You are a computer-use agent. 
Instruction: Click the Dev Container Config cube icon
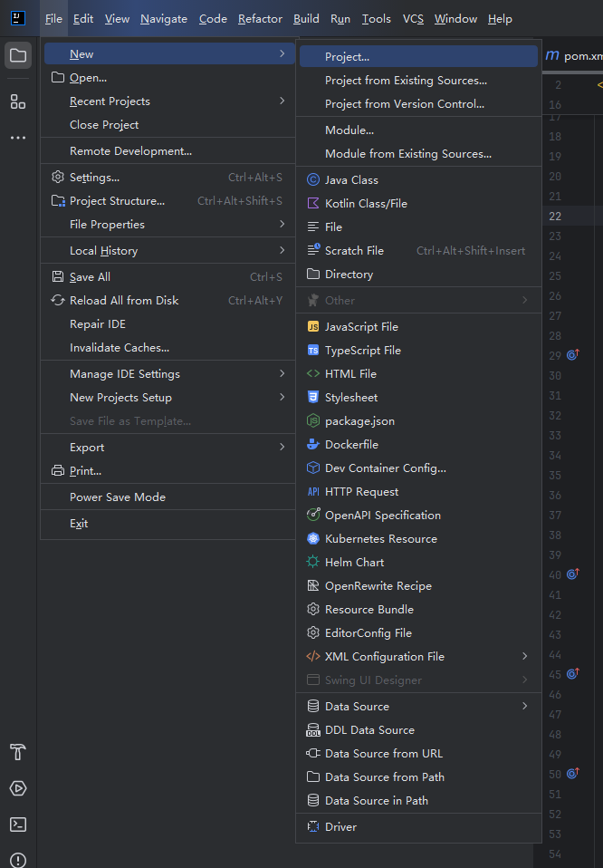[313, 468]
